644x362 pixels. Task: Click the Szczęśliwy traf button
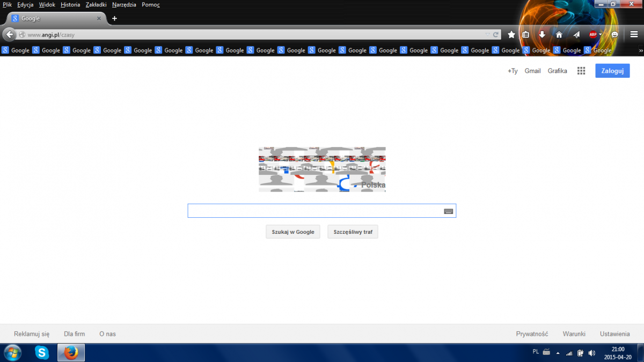[x=353, y=232]
